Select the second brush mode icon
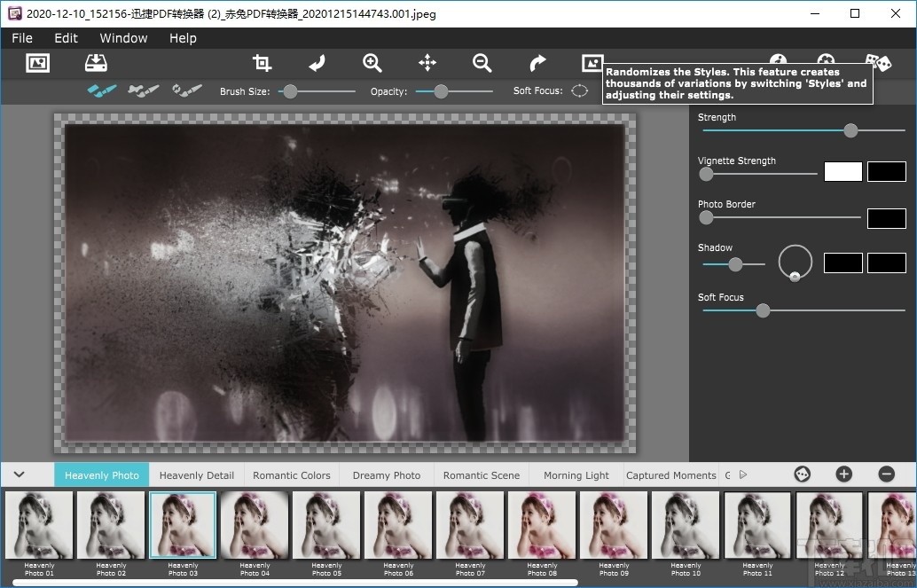 click(144, 90)
